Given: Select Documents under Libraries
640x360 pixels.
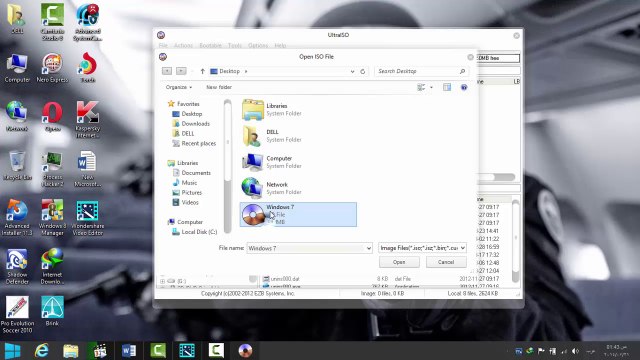Looking at the screenshot, I should click(x=191, y=173).
